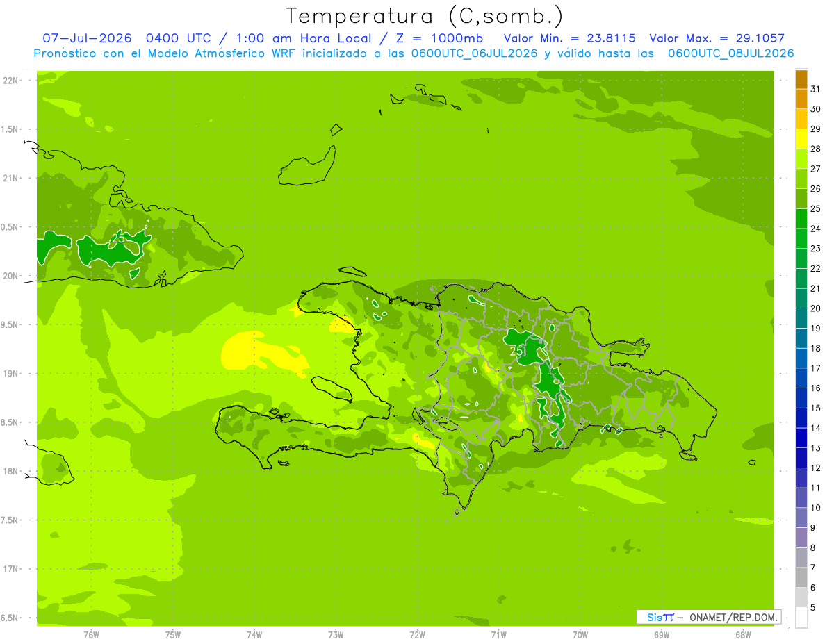The width and height of the screenshot is (834, 644).
Task: Pick the blue legend band between 15 and 16
Action: point(801,398)
